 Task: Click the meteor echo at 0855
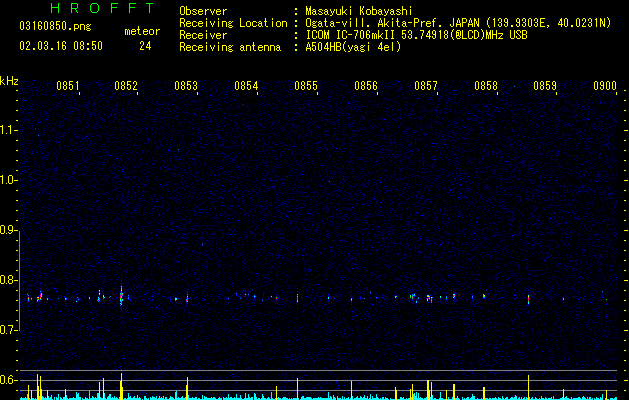pos(297,298)
